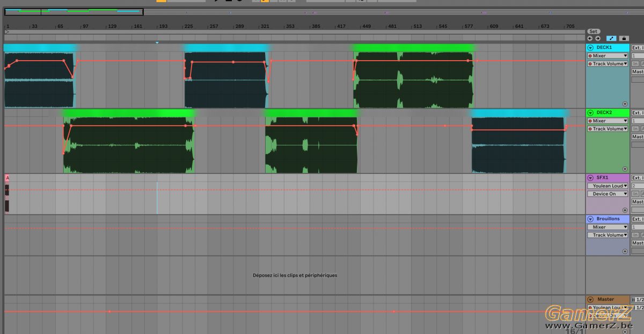Click the clip drop area text

(295, 275)
